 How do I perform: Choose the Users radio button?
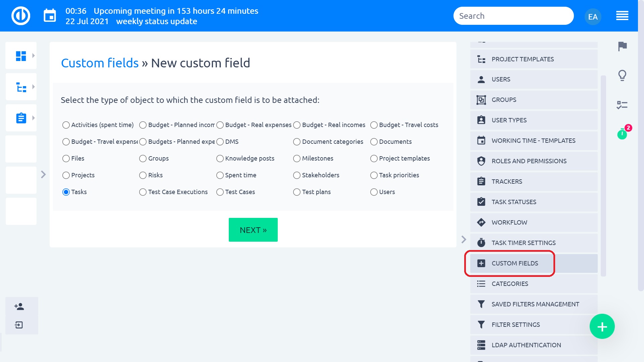point(374,192)
